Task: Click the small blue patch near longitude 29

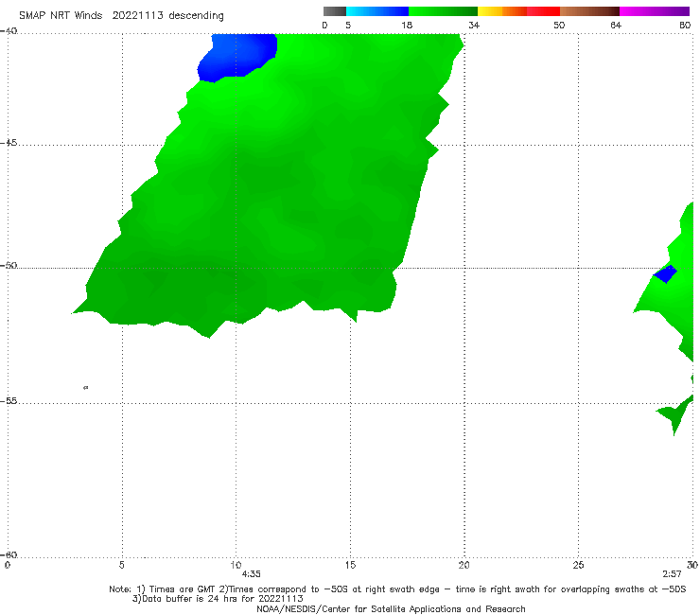Action: click(665, 273)
